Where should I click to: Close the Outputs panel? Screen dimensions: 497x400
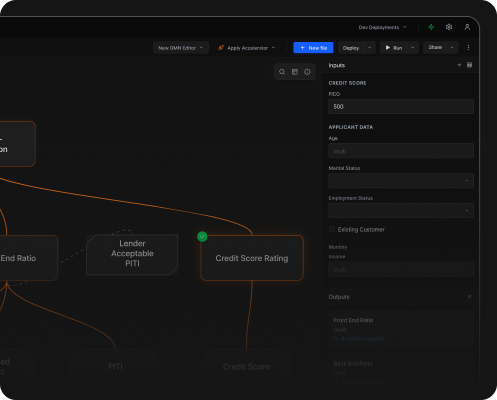469,296
